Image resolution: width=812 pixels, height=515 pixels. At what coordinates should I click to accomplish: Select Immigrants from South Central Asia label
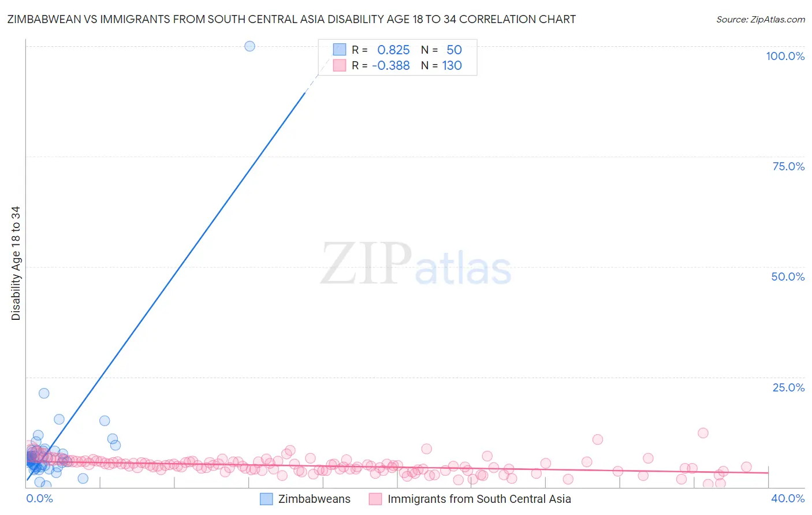click(x=479, y=499)
